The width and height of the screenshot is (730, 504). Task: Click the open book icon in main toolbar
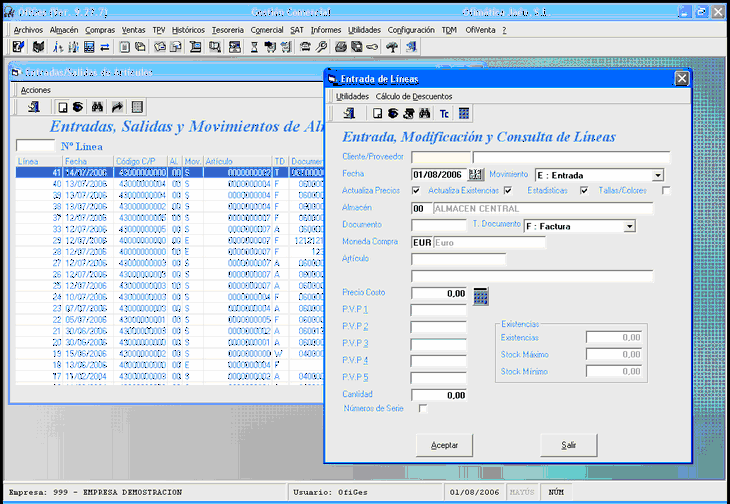tap(39, 47)
